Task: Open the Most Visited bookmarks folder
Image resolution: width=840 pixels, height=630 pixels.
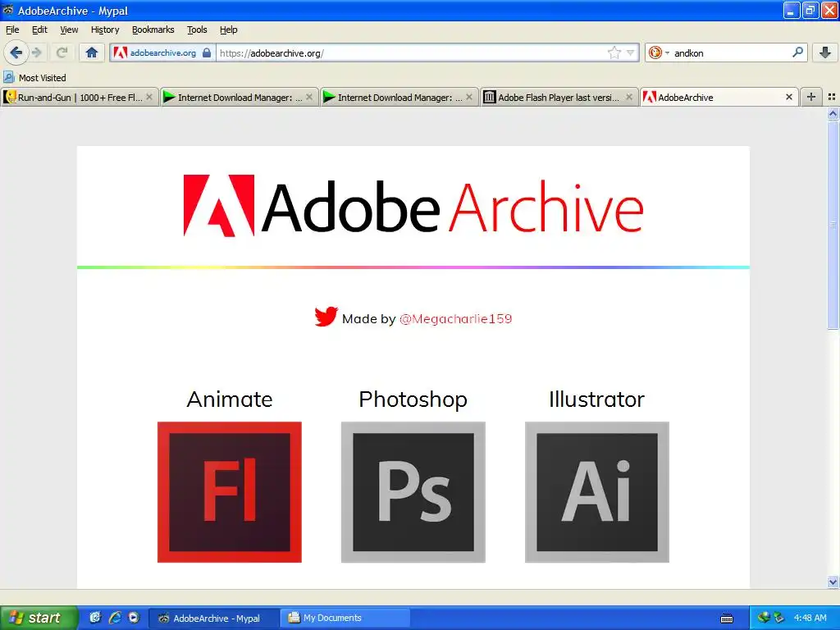Action: point(34,78)
